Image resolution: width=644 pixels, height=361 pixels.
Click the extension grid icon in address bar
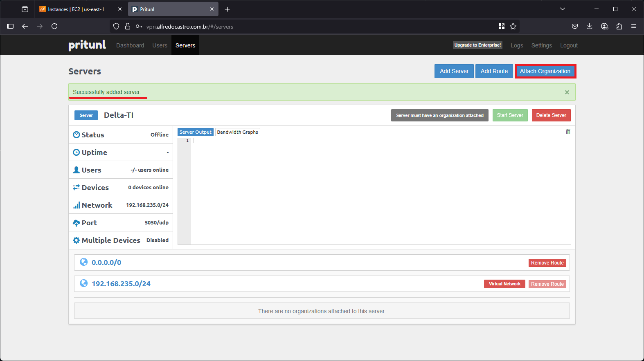502,26
